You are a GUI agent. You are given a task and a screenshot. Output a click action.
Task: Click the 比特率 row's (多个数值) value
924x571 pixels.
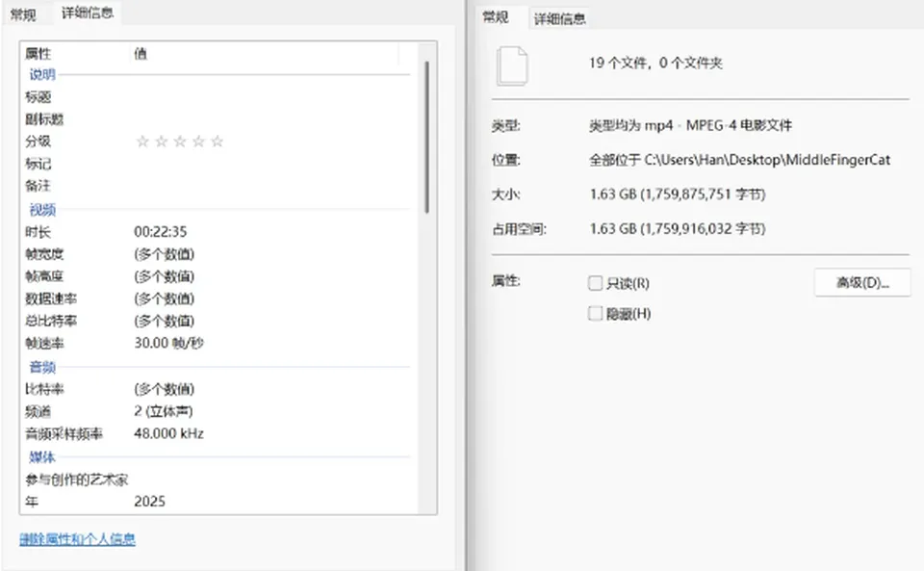click(164, 389)
